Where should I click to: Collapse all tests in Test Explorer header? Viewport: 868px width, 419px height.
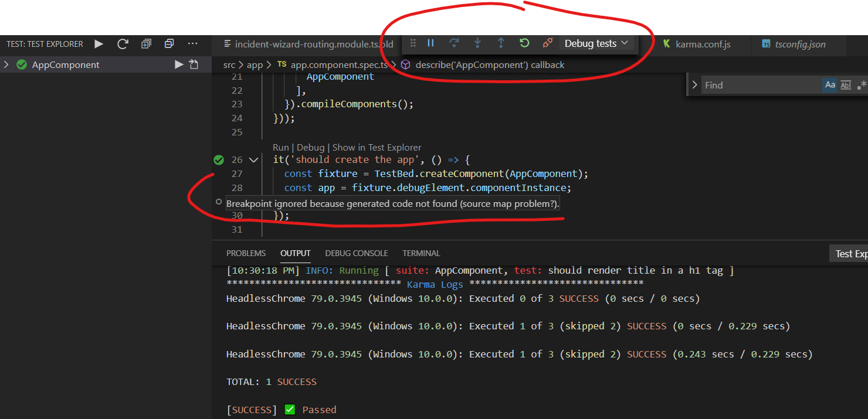[169, 44]
